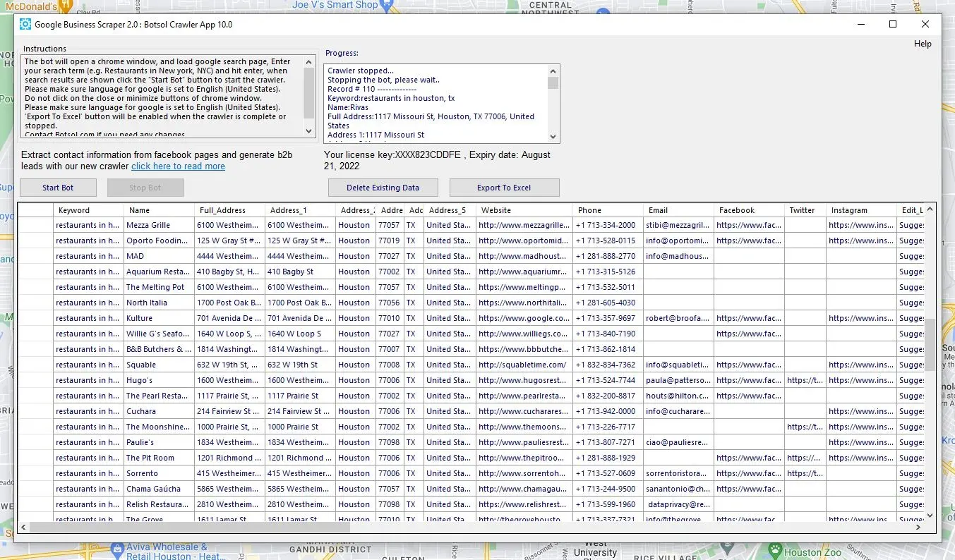Click the 632 W 19th St address_1 cell
Viewport: 955px width, 560px height.
[x=301, y=365]
